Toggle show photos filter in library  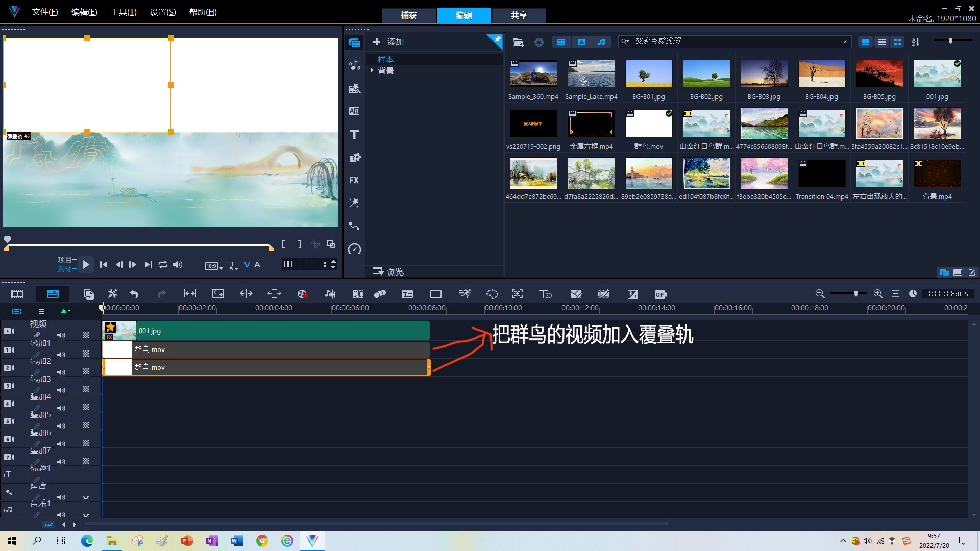pos(581,42)
